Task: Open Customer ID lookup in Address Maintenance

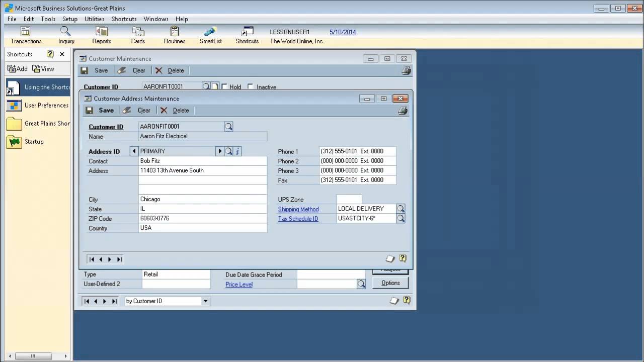Action: (x=228, y=127)
